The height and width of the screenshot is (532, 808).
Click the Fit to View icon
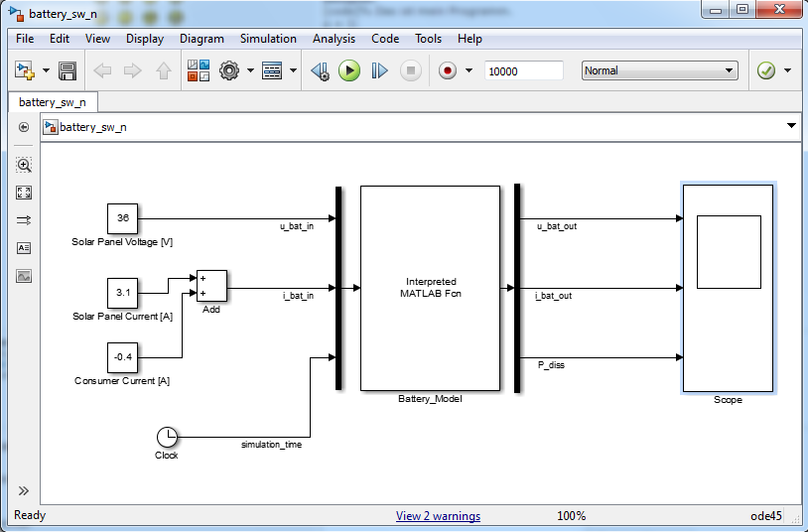(24, 193)
